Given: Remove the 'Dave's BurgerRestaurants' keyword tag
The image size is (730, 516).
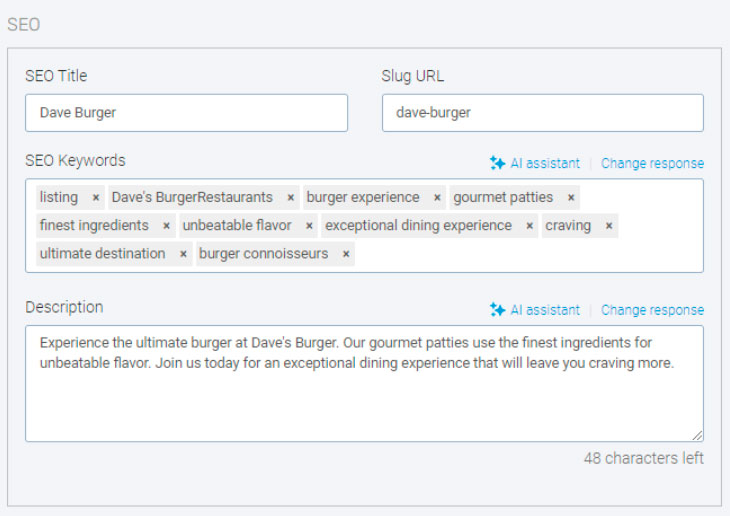Looking at the screenshot, I should (291, 198).
